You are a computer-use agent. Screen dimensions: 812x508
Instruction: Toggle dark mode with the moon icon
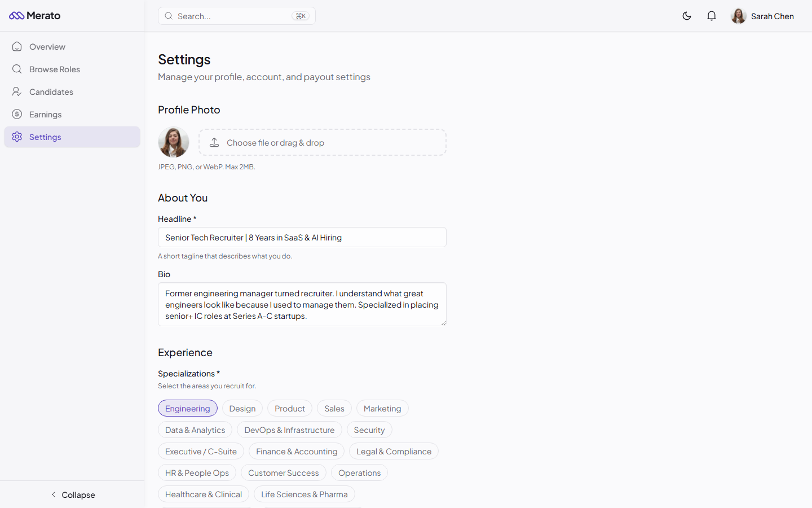(687, 16)
